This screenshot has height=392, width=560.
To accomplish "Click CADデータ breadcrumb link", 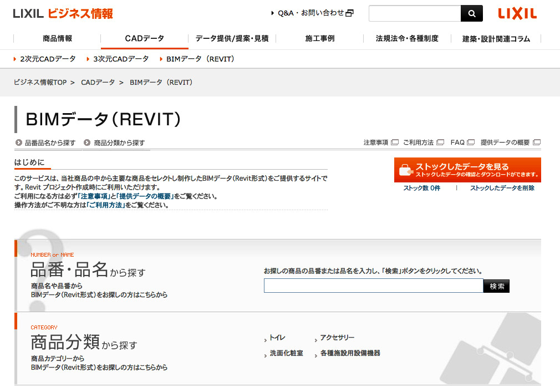I will [x=98, y=83].
